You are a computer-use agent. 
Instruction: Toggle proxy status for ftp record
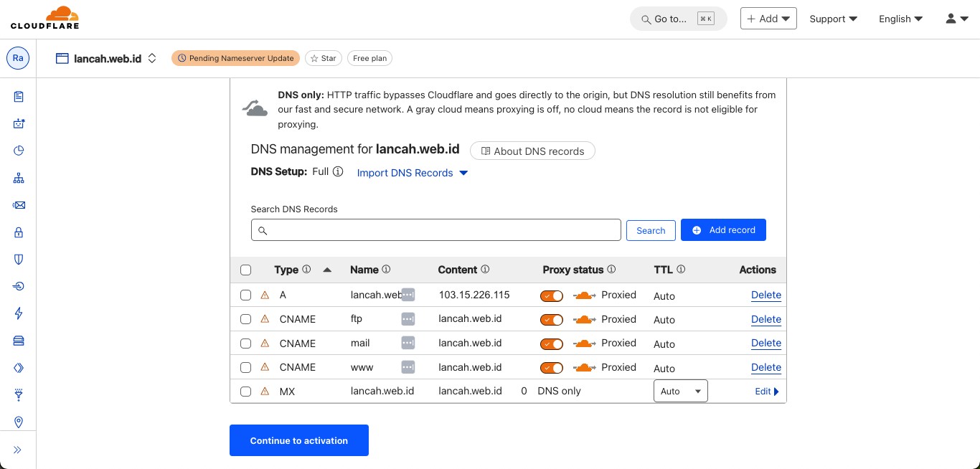[552, 320]
